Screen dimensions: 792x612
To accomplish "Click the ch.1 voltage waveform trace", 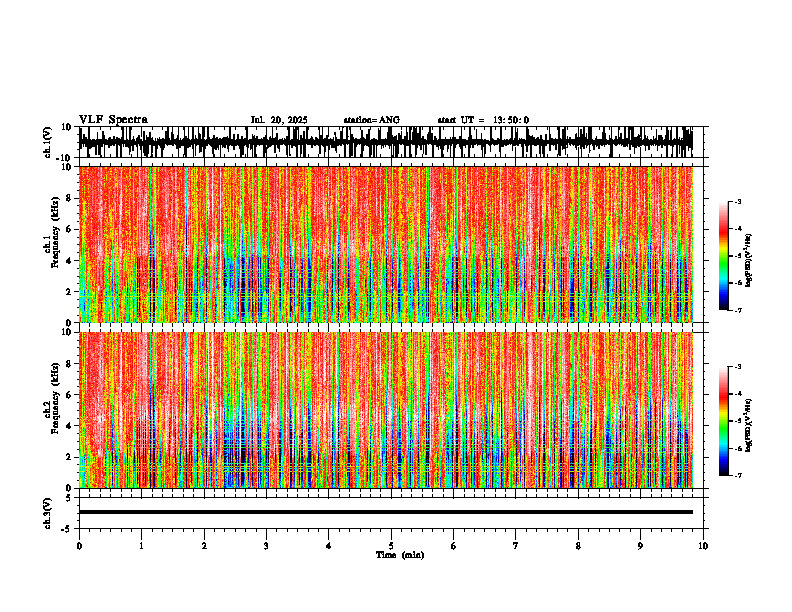I will tap(386, 142).
